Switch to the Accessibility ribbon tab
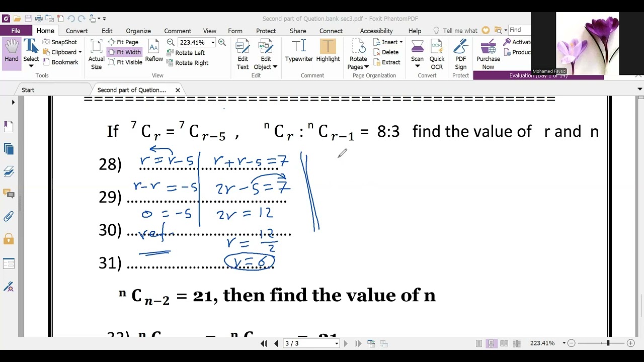The width and height of the screenshot is (644, 362). 376,31
